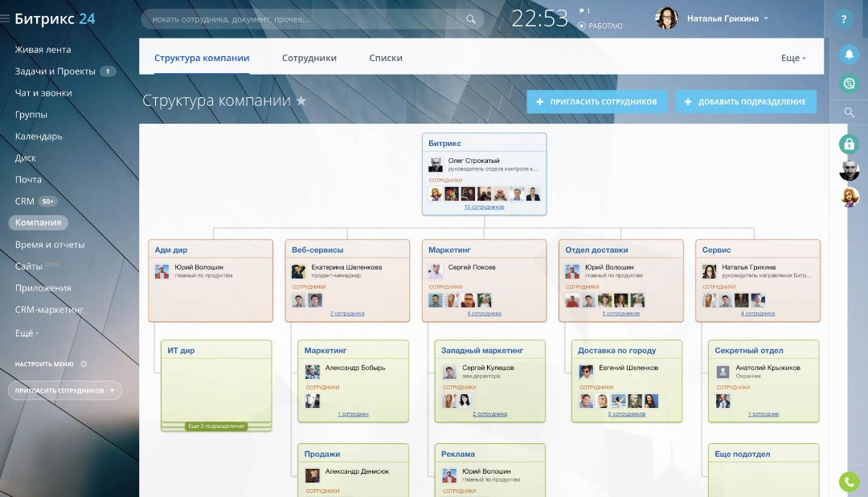Click the blonde woman avatar in right sidebar

(850, 197)
